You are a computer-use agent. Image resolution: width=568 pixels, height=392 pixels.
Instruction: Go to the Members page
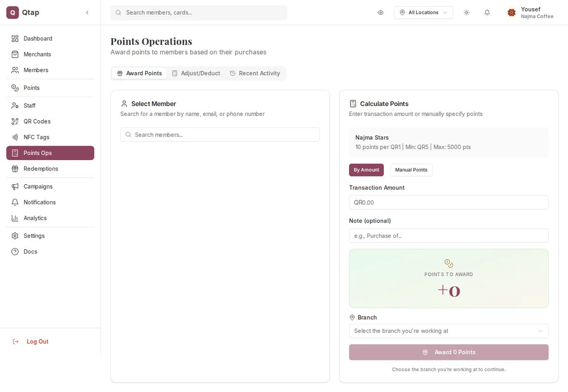50,70
